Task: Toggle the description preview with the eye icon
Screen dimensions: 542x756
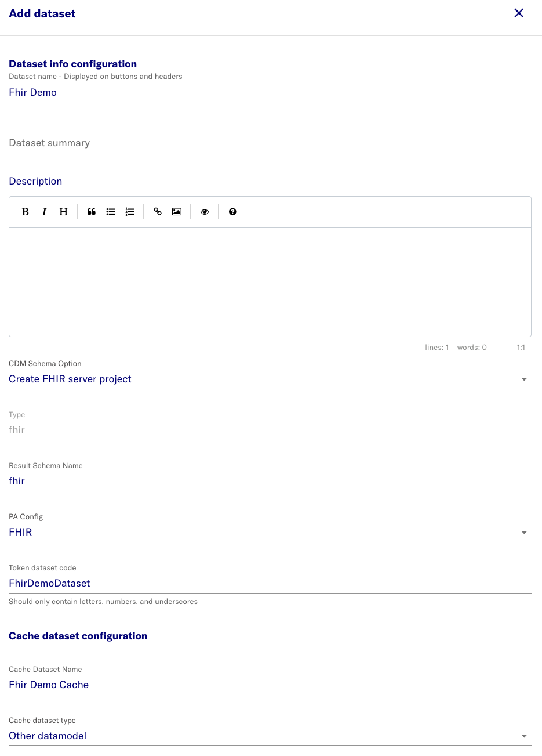Action: point(204,211)
